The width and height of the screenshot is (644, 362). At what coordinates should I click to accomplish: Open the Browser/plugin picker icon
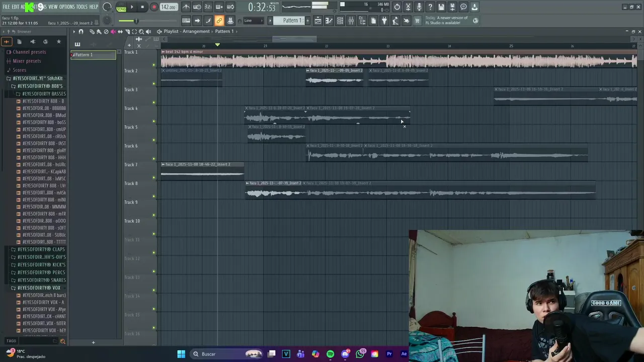[x=362, y=21]
